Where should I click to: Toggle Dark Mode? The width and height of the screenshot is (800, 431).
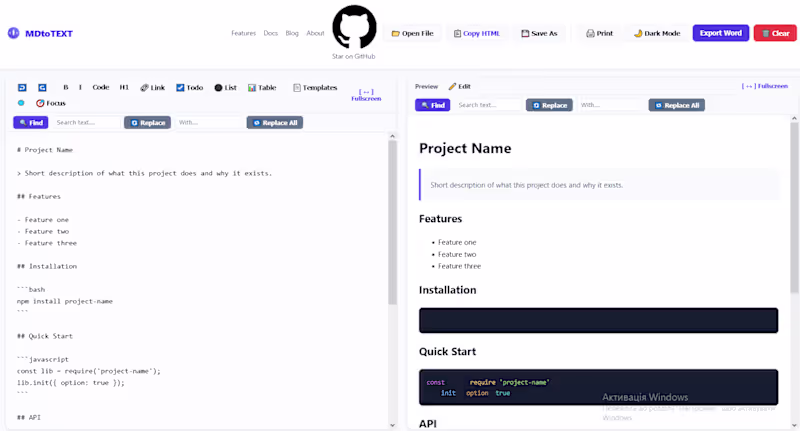(x=657, y=33)
